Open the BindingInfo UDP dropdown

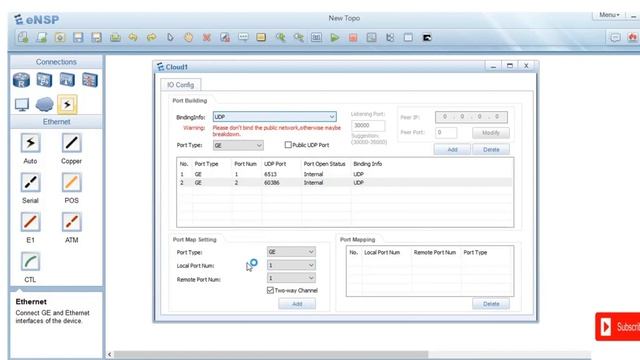(274, 117)
